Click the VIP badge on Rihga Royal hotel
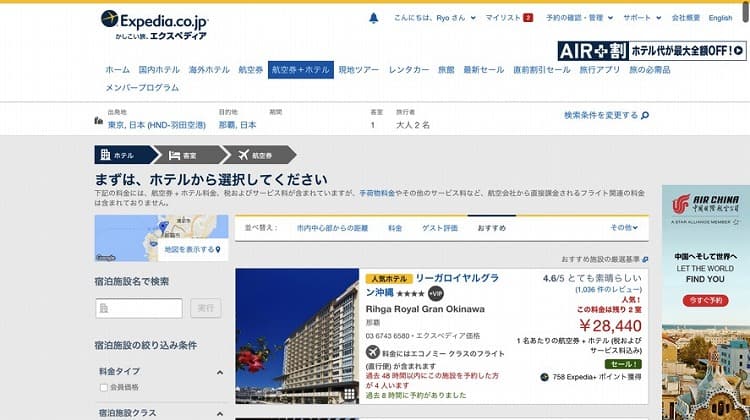The height and width of the screenshot is (420, 750). pos(436,293)
